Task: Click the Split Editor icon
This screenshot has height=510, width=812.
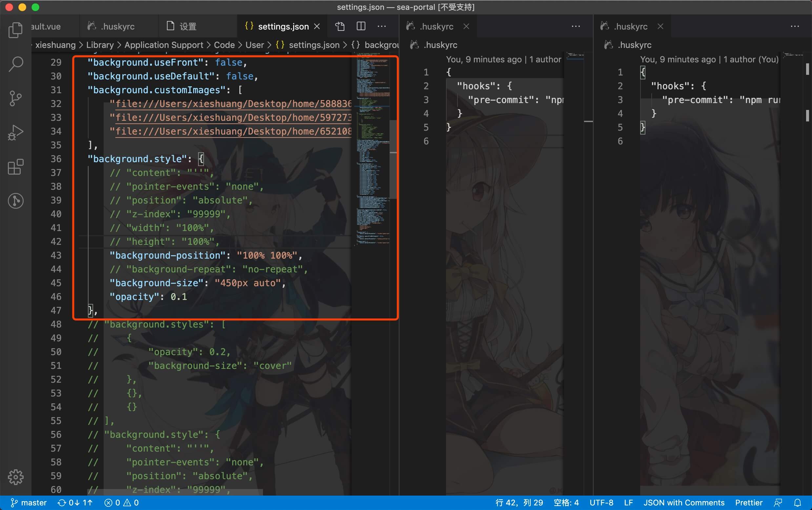Action: click(x=360, y=26)
